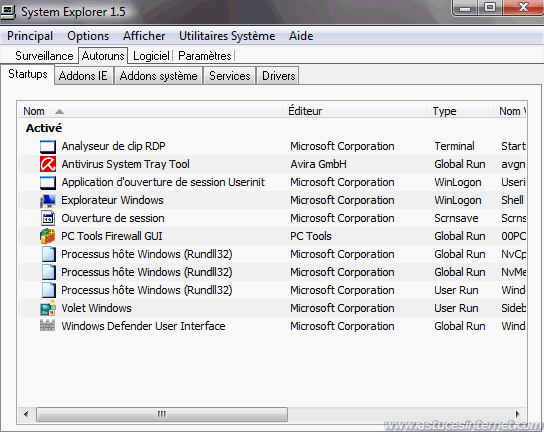Open the Paramètres tab
Image resolution: width=544 pixels, height=432 pixels.
point(205,56)
